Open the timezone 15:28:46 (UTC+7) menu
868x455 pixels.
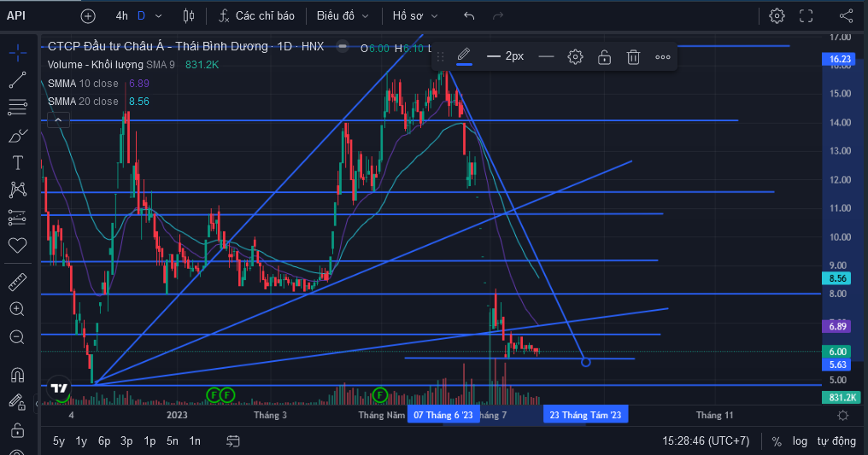(706, 441)
